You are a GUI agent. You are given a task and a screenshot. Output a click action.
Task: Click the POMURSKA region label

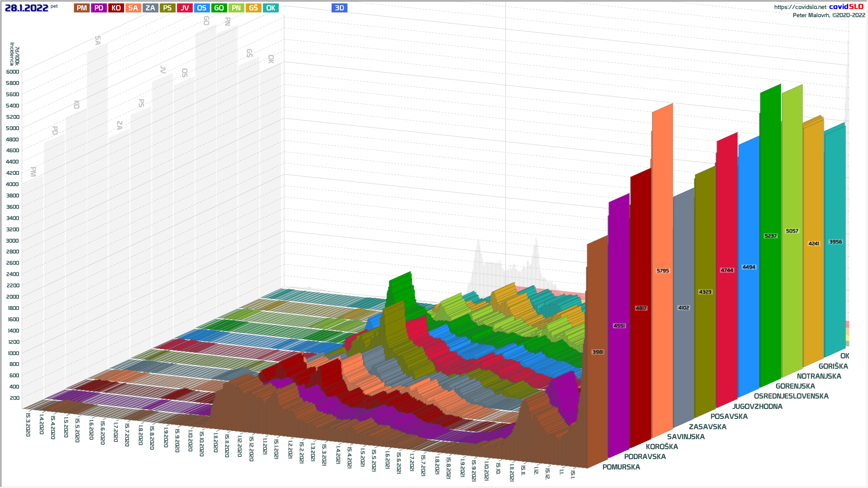621,467
